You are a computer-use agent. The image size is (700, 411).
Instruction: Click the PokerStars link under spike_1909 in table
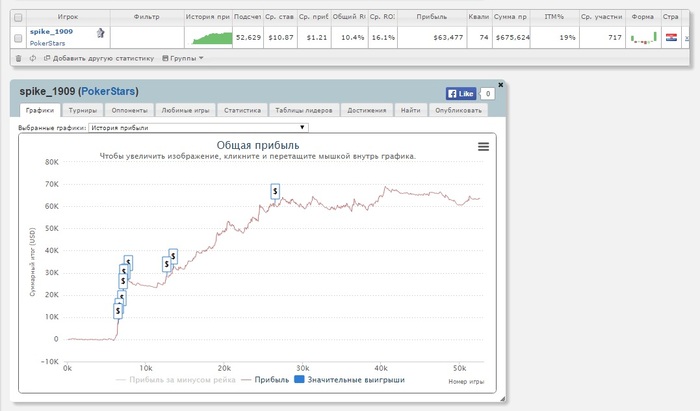[x=47, y=43]
